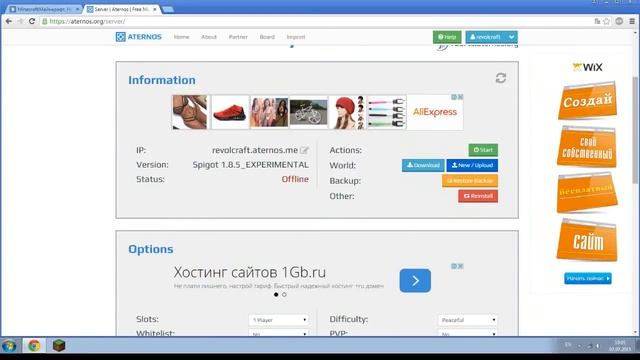Click the AliExpress ad logo
The height and width of the screenshot is (360, 640).
[x=435, y=112]
